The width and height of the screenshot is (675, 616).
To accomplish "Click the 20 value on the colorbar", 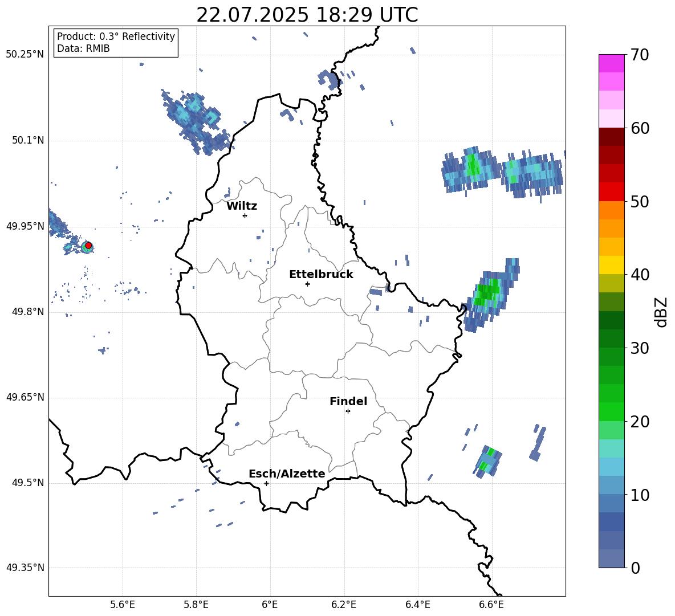I will [640, 422].
